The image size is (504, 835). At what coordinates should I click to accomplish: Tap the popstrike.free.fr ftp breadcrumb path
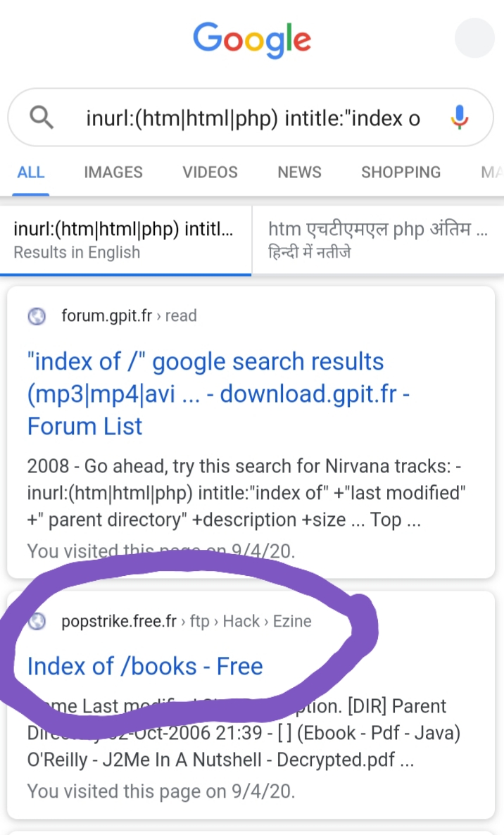(187, 621)
